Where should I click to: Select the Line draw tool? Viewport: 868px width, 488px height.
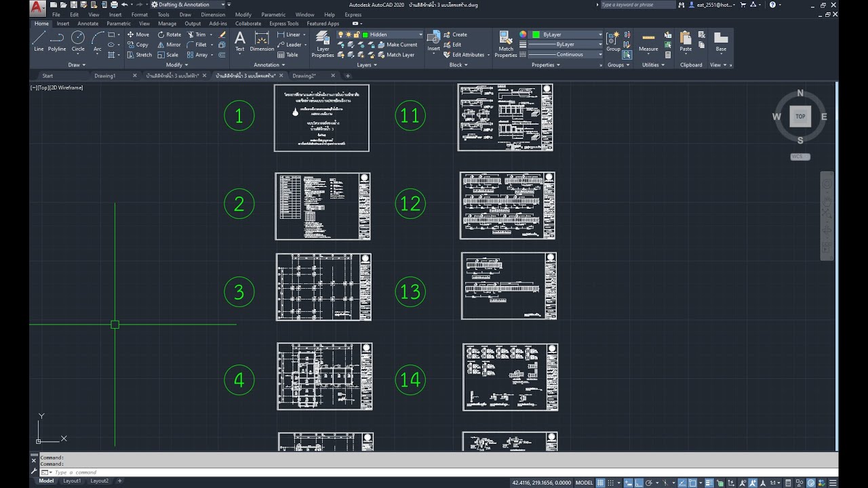pos(39,41)
